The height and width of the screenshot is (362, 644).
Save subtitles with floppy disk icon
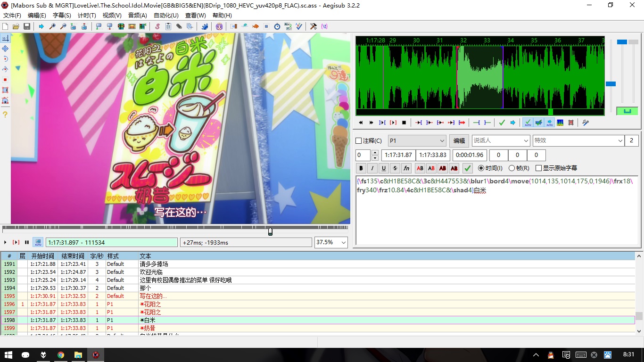pyautogui.click(x=26, y=26)
